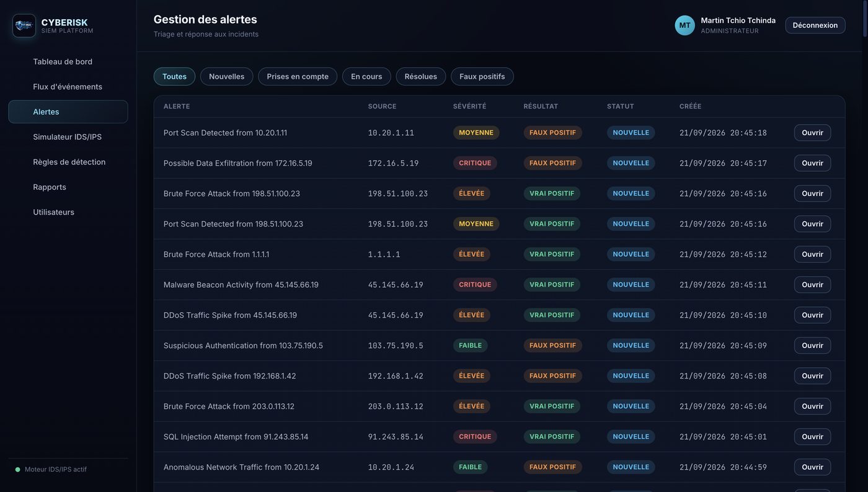
Task: Select the Toutes filter tab
Action: click(x=174, y=76)
